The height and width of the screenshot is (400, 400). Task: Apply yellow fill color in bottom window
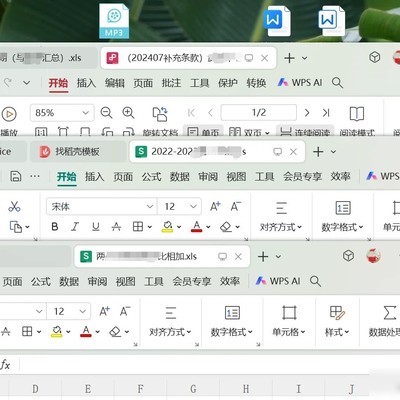click(x=57, y=332)
